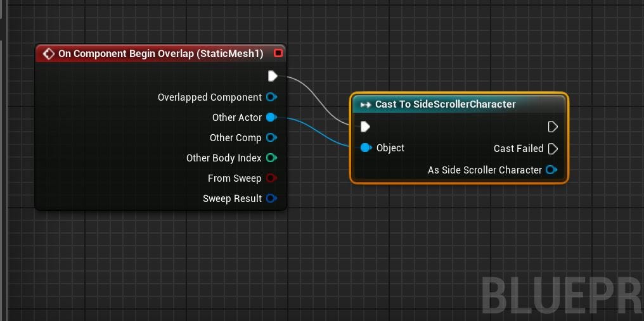Screen dimensions: 644x321
Task: Click the Other Comp label
Action: pos(235,137)
